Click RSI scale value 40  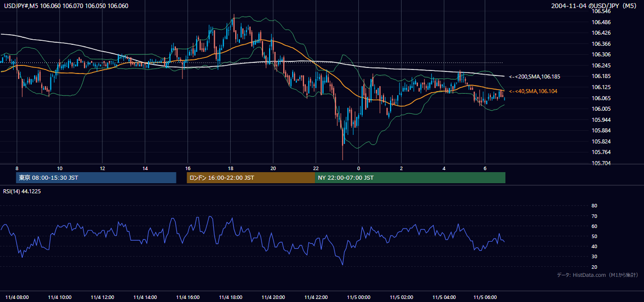(x=594, y=246)
